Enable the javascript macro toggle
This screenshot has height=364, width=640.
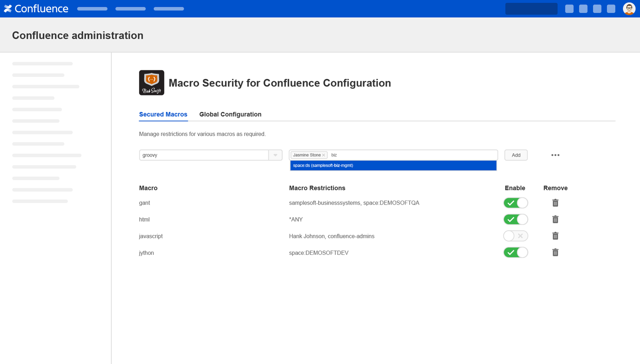coord(515,236)
